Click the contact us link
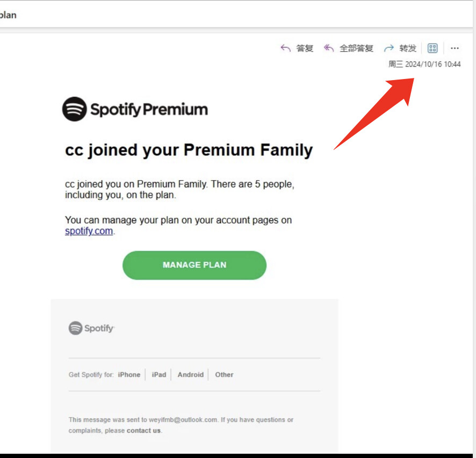 (x=143, y=431)
